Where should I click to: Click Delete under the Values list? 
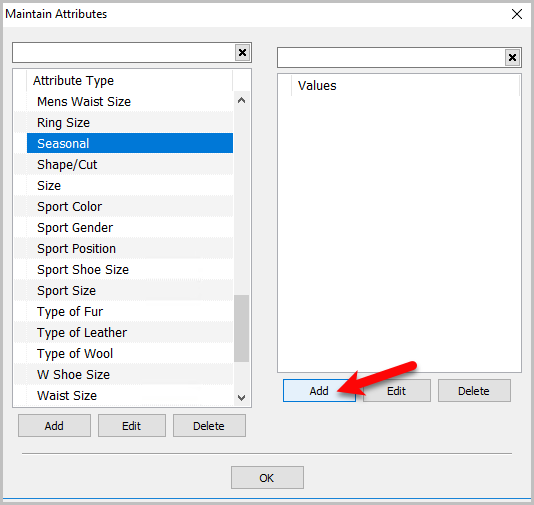[x=474, y=391]
